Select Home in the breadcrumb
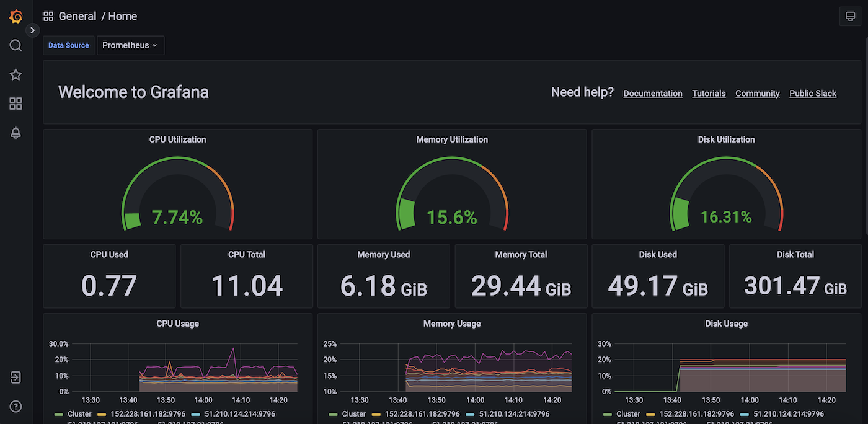The height and width of the screenshot is (424, 868). tap(122, 16)
